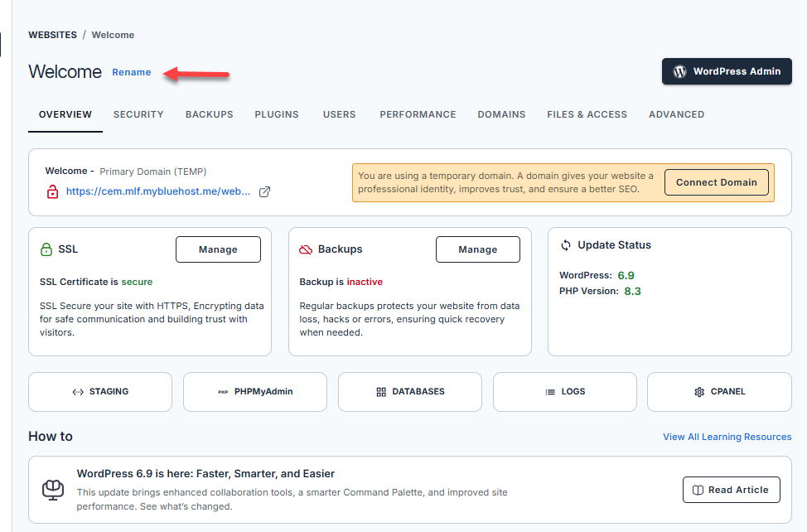807x532 pixels.
Task: Click the green SSL padlock icon
Action: point(46,249)
